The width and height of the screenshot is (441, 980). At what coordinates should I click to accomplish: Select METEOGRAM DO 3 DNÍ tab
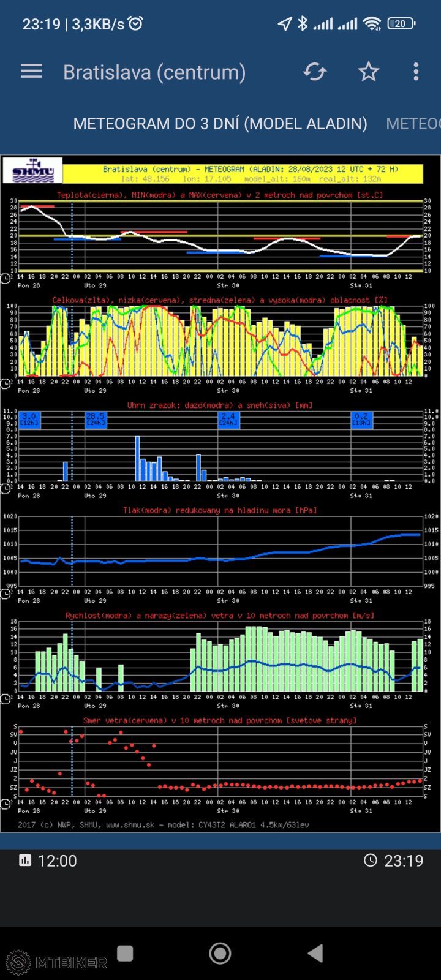click(x=220, y=123)
